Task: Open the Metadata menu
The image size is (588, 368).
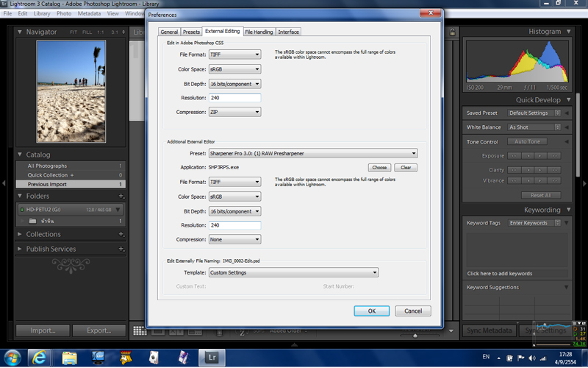Action: (89, 13)
